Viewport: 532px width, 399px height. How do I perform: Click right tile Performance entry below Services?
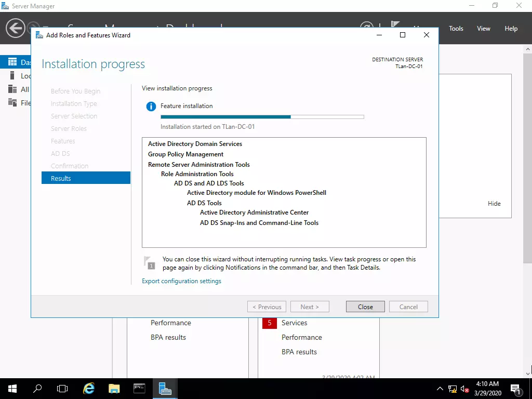(302, 337)
